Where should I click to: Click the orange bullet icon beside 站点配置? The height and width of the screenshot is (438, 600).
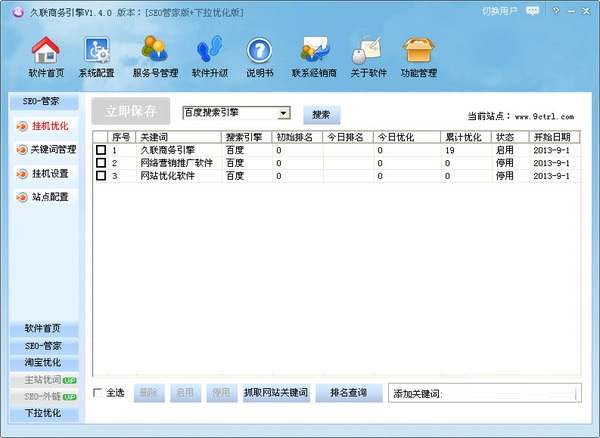point(22,197)
